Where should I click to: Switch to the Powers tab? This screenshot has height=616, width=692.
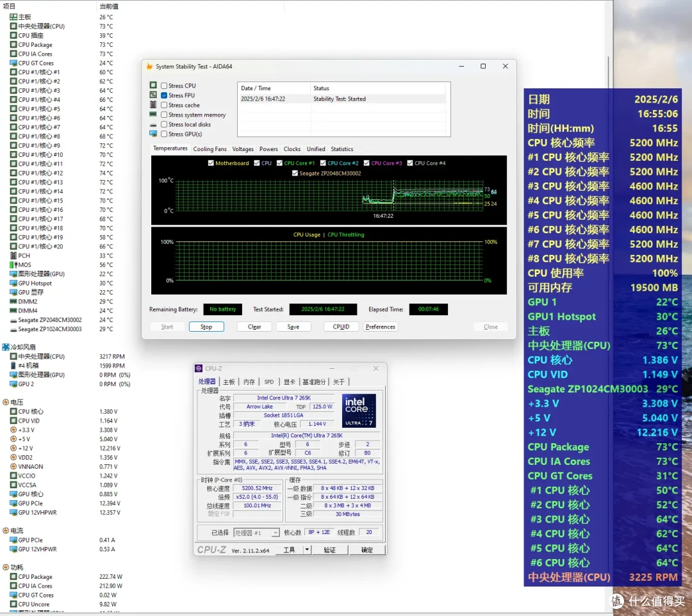268,149
